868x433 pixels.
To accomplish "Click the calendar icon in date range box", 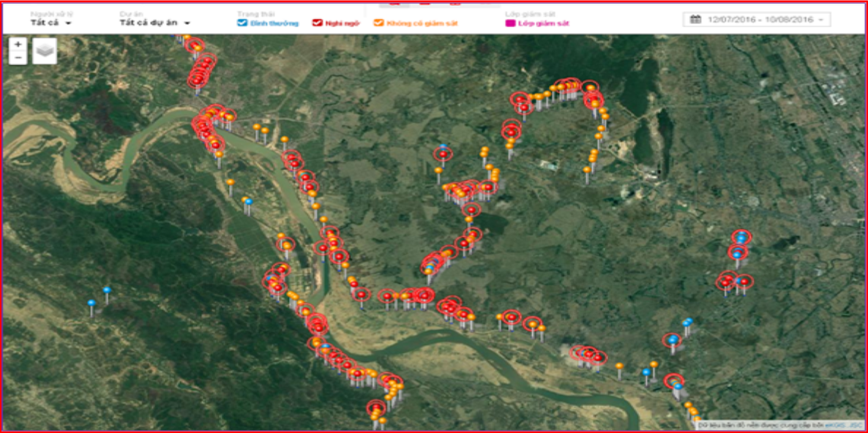I will point(695,19).
